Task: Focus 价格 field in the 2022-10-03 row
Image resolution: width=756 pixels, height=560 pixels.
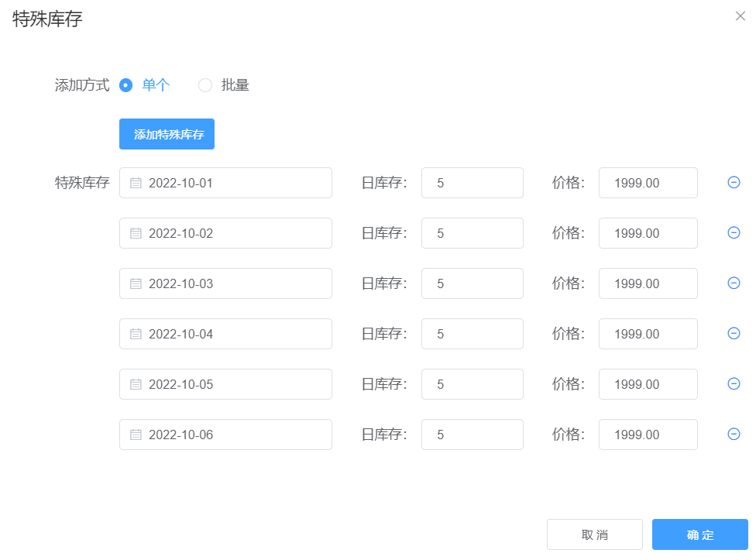Action: (648, 283)
